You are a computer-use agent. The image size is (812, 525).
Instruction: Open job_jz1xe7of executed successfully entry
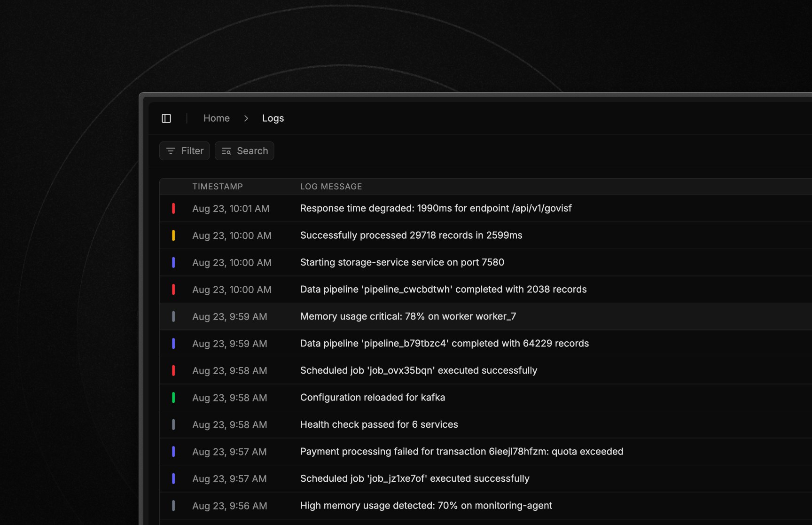[415, 478]
